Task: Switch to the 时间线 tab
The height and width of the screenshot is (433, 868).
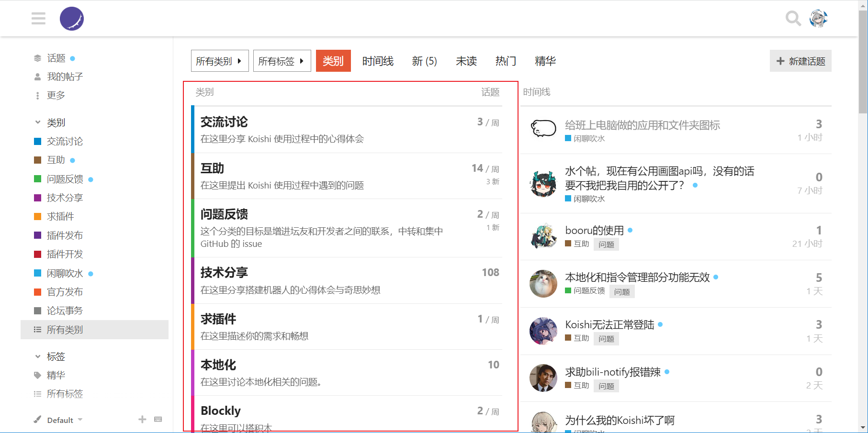Action: [x=378, y=61]
